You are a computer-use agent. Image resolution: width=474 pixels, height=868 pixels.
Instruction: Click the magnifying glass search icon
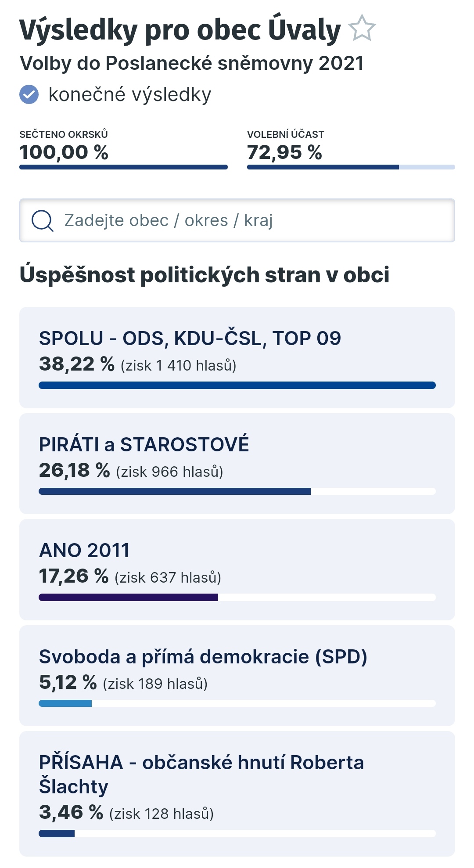tap(43, 220)
